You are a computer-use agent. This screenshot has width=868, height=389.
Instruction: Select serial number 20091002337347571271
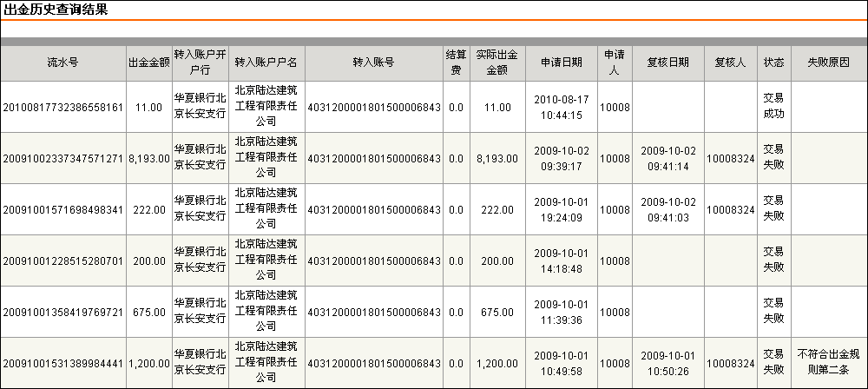click(x=63, y=159)
